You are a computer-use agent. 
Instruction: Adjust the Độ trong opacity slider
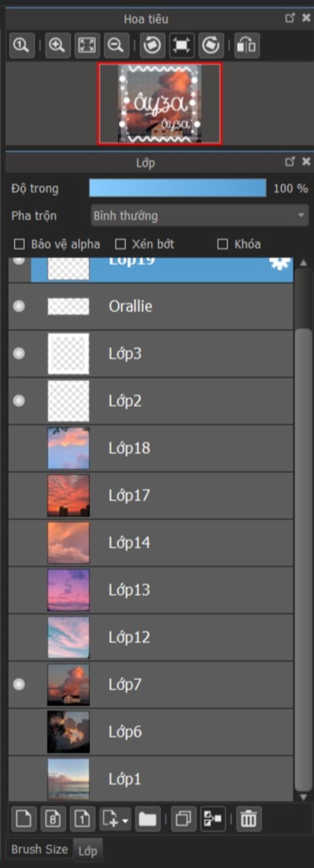click(178, 188)
